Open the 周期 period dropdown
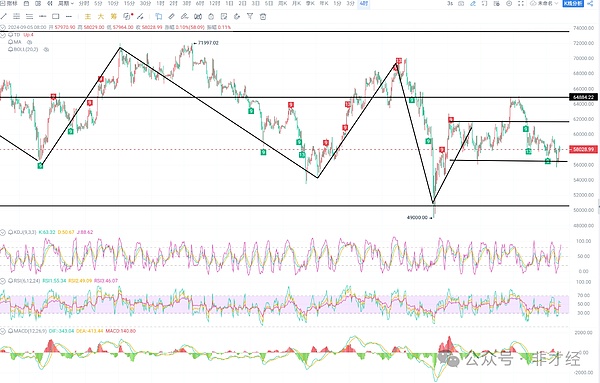This screenshot has width=600, height=383. 66,3
